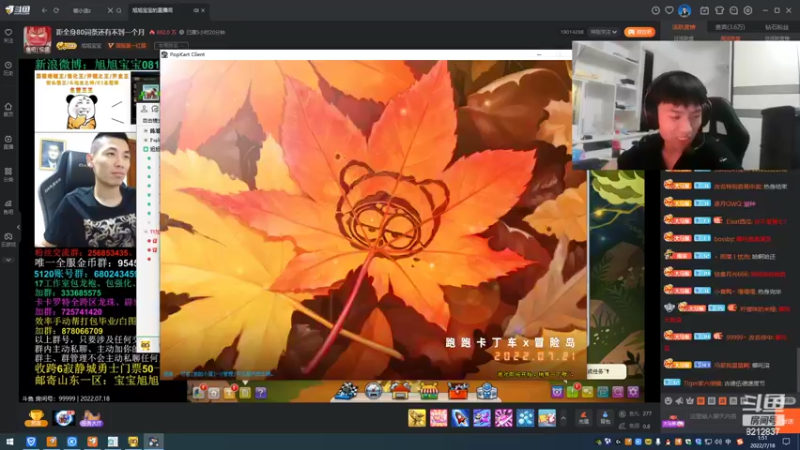The height and width of the screenshot is (450, 800).
Task: Click the rocket gift icon in the gift bar
Action: (x=460, y=418)
